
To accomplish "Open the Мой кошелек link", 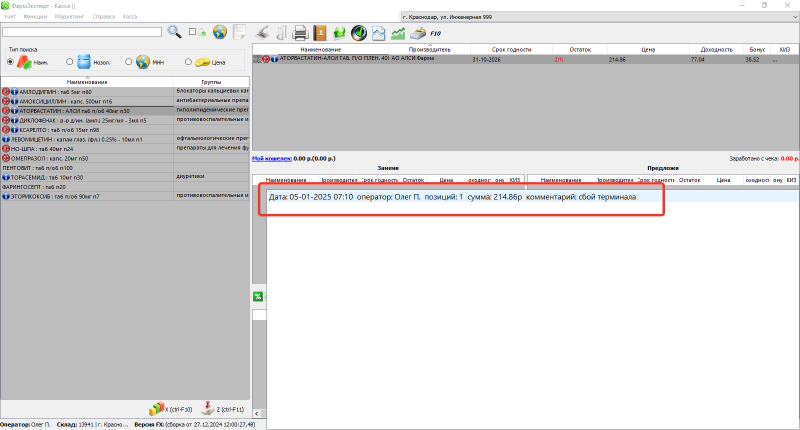I will [x=271, y=159].
